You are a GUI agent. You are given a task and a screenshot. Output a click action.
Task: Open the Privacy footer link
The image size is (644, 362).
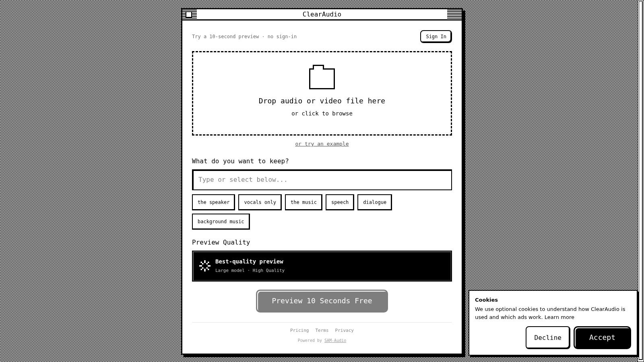pyautogui.click(x=344, y=330)
